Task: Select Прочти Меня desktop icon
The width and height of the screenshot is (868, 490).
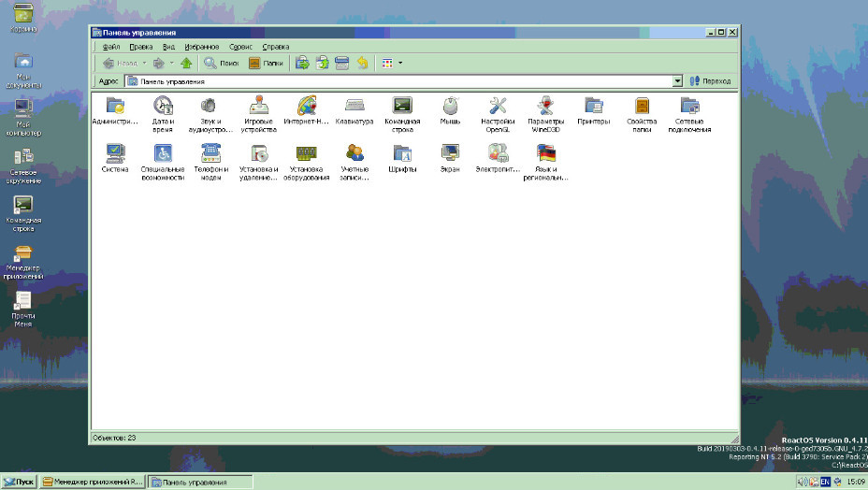Action: tap(23, 309)
